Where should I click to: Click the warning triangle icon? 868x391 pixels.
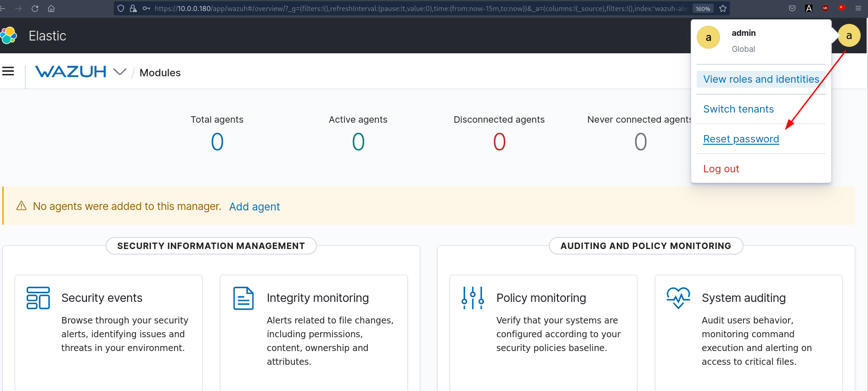point(22,206)
